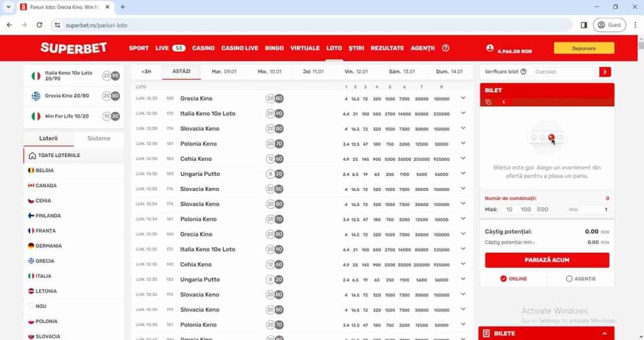644x340 pixels.
Task: Click the Pariază Acum button
Action: [x=547, y=260]
